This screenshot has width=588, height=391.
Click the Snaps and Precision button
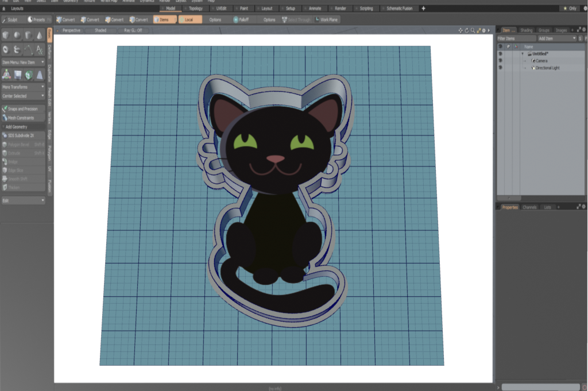[x=23, y=109]
